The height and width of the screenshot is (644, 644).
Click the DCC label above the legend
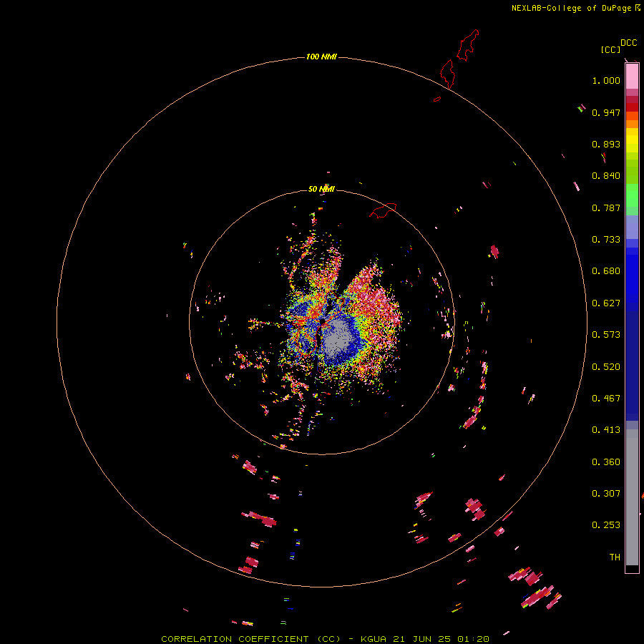628,43
